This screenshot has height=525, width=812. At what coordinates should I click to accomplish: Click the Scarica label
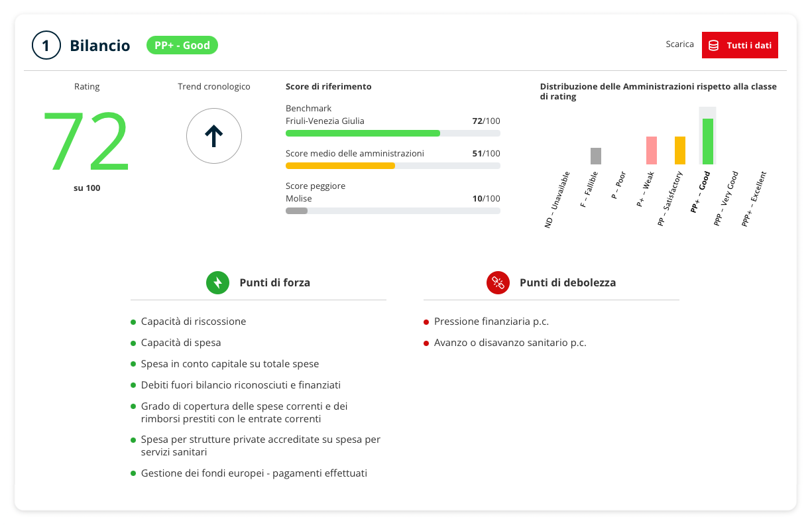tap(679, 44)
